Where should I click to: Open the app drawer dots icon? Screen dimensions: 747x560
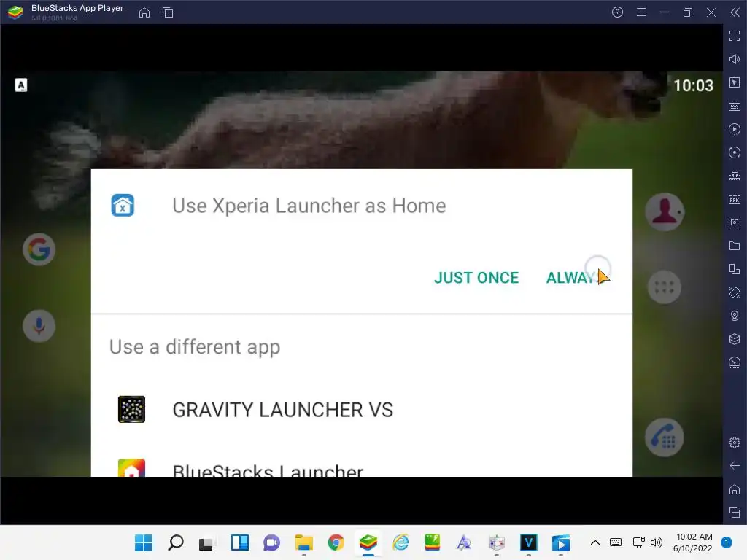[664, 287]
